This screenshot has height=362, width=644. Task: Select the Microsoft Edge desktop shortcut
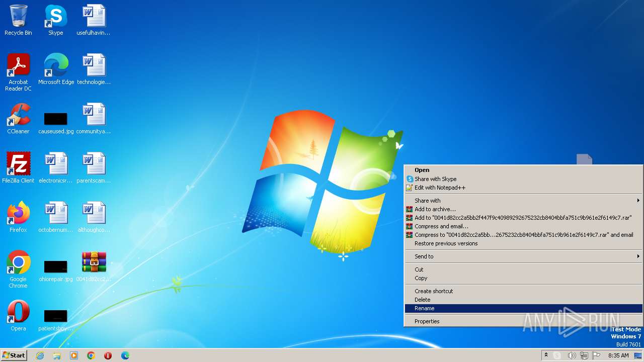(x=56, y=69)
